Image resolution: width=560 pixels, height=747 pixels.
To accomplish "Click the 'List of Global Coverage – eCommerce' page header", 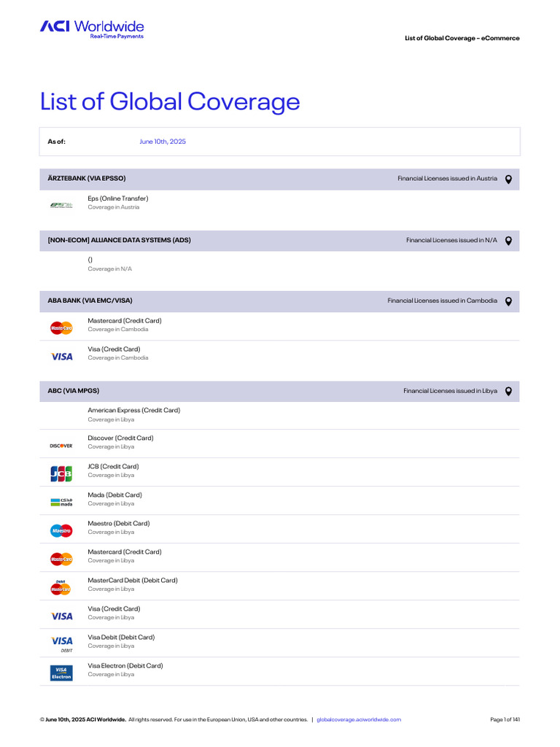I will click(462, 38).
